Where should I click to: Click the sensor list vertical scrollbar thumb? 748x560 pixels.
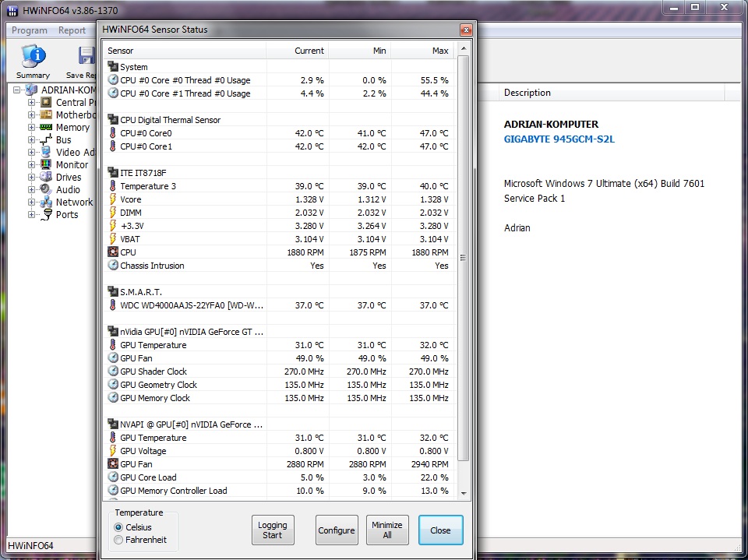(463, 258)
